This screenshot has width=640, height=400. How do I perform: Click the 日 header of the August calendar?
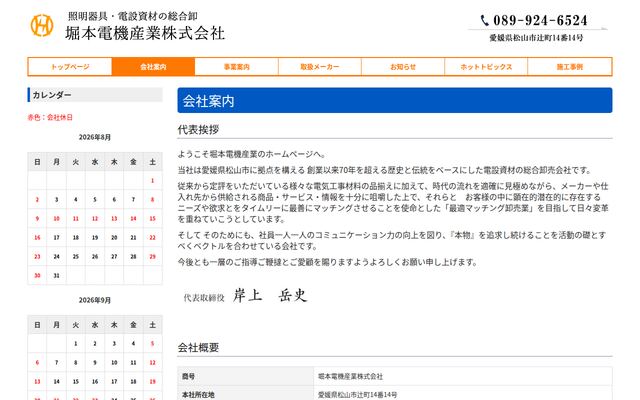pos(37,162)
